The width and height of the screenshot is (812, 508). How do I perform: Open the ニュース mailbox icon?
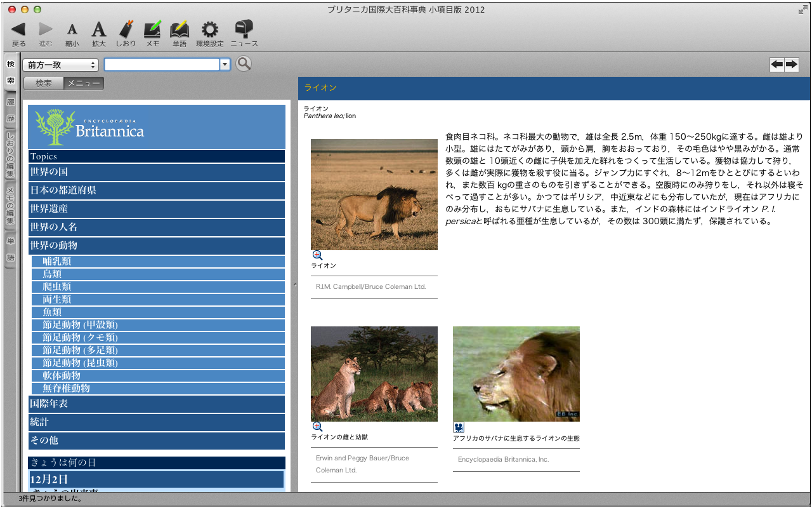point(244,29)
